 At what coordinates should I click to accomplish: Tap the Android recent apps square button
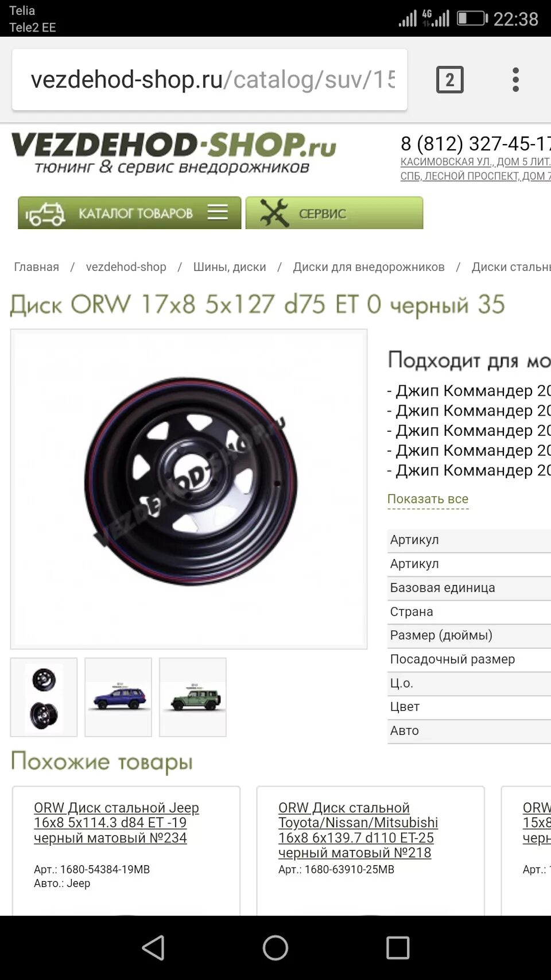click(398, 947)
